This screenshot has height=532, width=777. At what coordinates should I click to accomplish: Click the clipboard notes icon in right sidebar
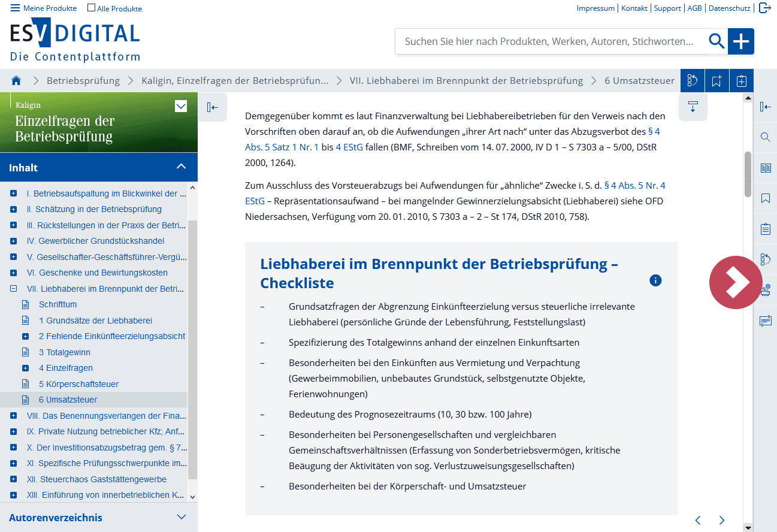765,229
